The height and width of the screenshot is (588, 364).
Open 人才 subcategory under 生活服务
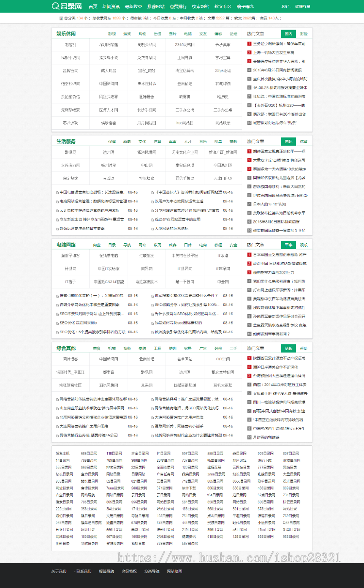[x=188, y=142]
